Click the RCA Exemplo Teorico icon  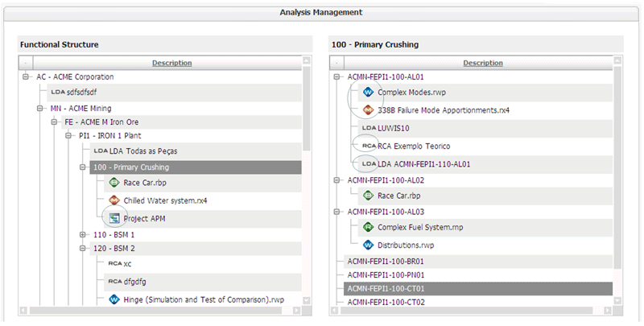[x=369, y=146]
